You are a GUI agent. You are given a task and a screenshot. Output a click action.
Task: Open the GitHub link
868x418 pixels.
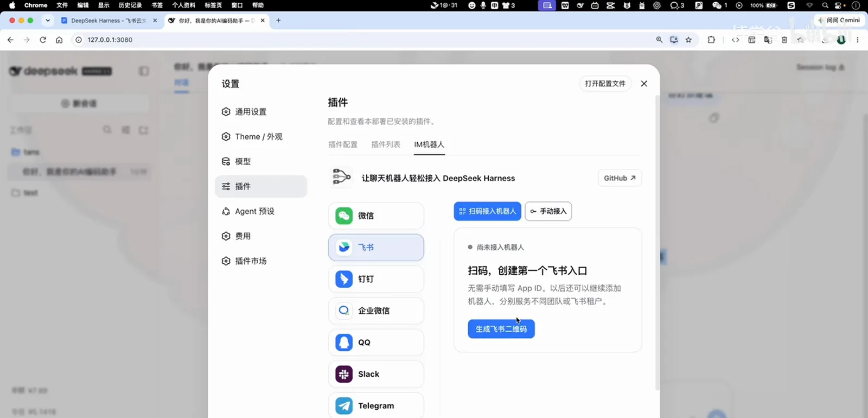click(x=620, y=178)
